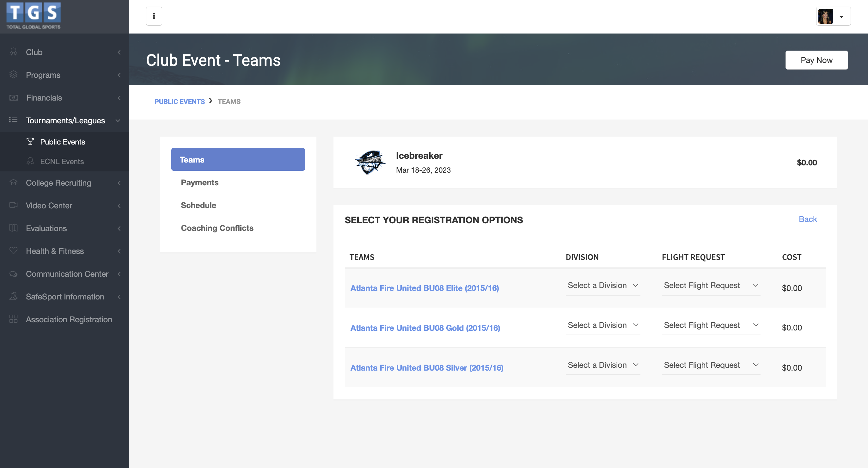Click the Pay Now button
This screenshot has width=868, height=468.
(816, 60)
